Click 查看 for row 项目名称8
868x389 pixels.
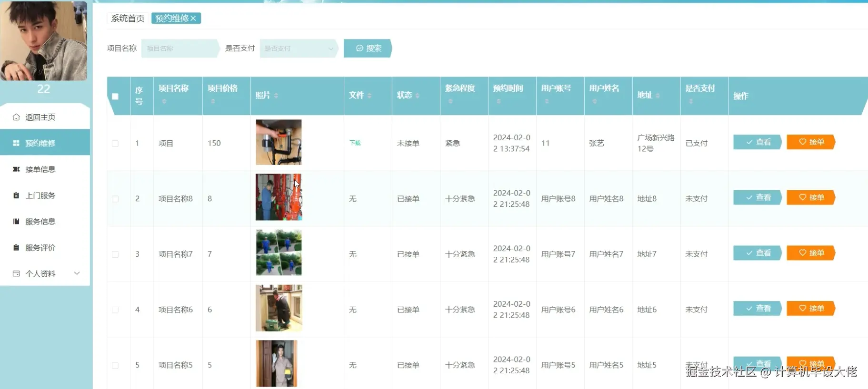(x=758, y=197)
